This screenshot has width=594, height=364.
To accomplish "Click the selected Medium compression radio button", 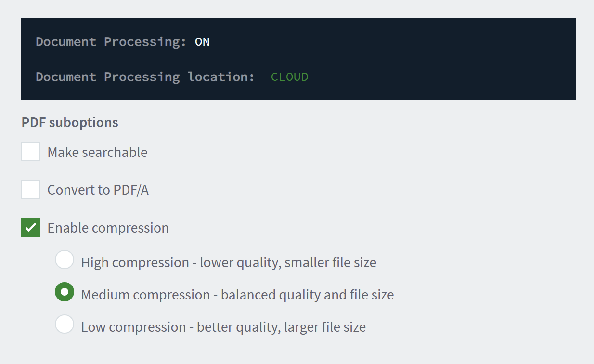I will tap(65, 292).
